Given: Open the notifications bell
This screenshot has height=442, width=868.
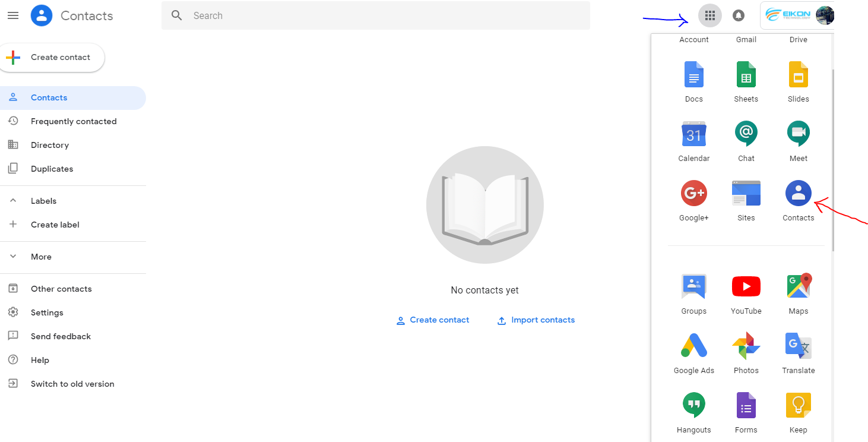Looking at the screenshot, I should tap(738, 15).
